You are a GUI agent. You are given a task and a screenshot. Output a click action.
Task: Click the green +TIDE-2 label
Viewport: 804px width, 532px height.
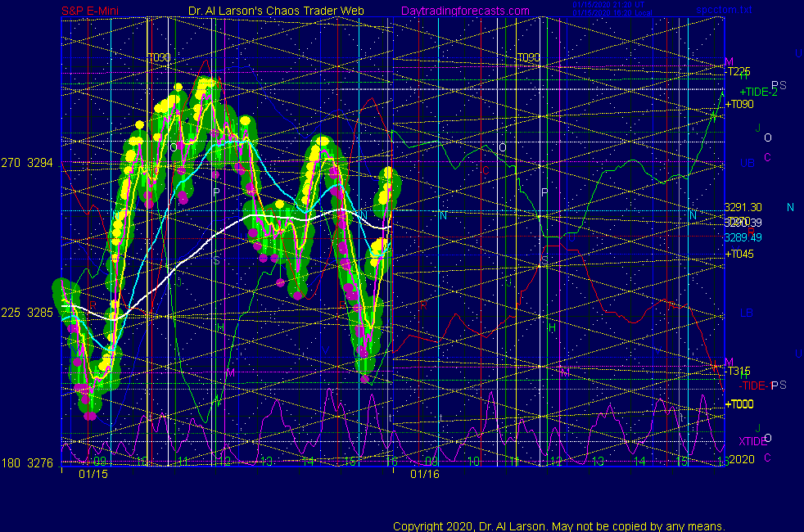758,92
